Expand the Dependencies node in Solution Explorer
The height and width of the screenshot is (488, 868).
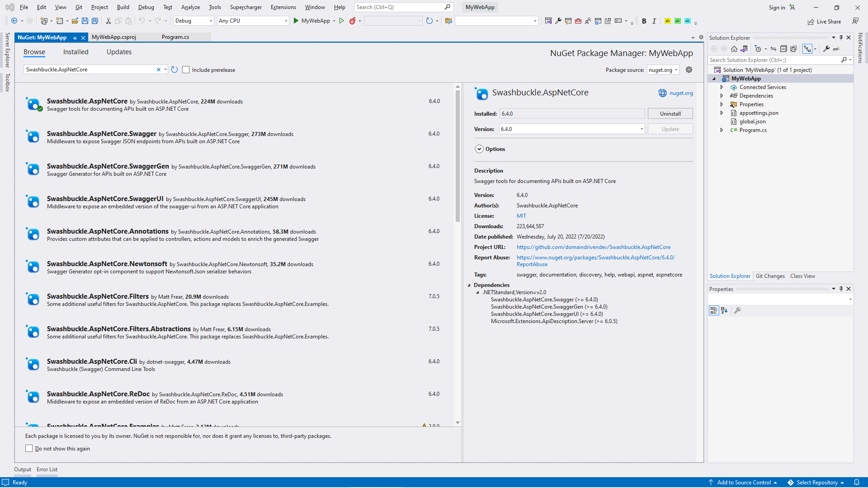point(722,96)
